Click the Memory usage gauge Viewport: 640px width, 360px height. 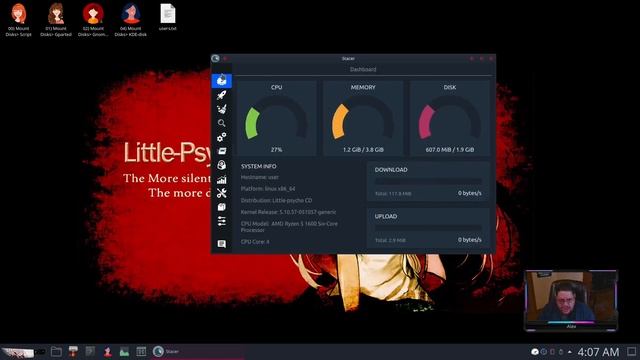[363, 118]
